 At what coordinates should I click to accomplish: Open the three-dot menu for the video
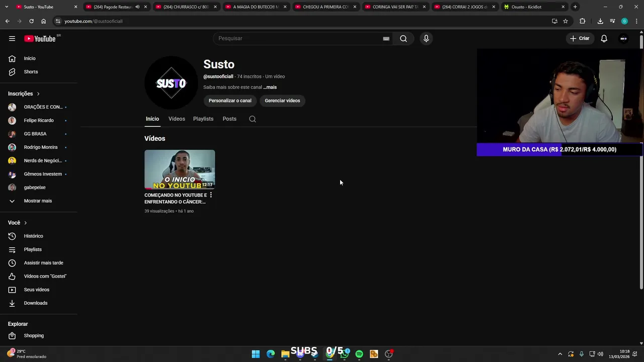click(x=211, y=195)
